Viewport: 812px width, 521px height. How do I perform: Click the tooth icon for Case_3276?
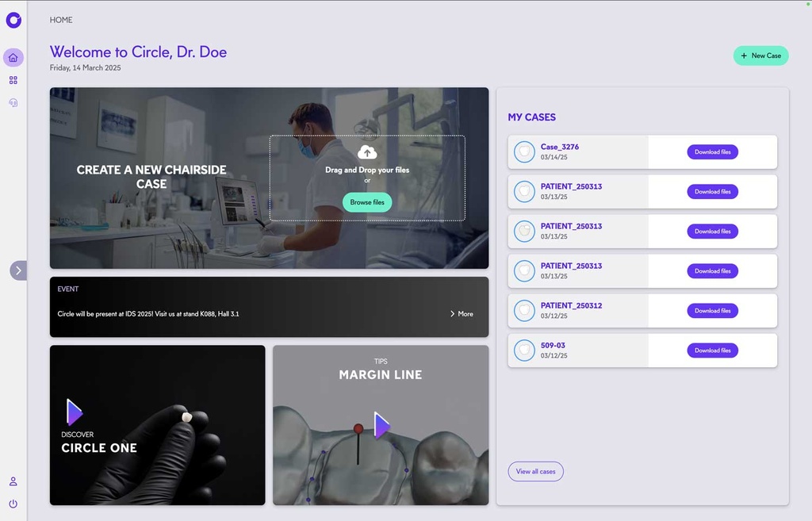point(524,152)
